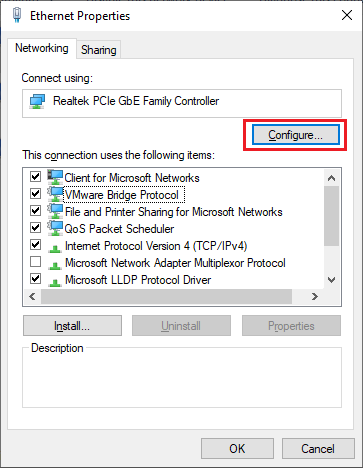Click the horizontal scrollbar track
363x468 pixels.
click(x=167, y=296)
